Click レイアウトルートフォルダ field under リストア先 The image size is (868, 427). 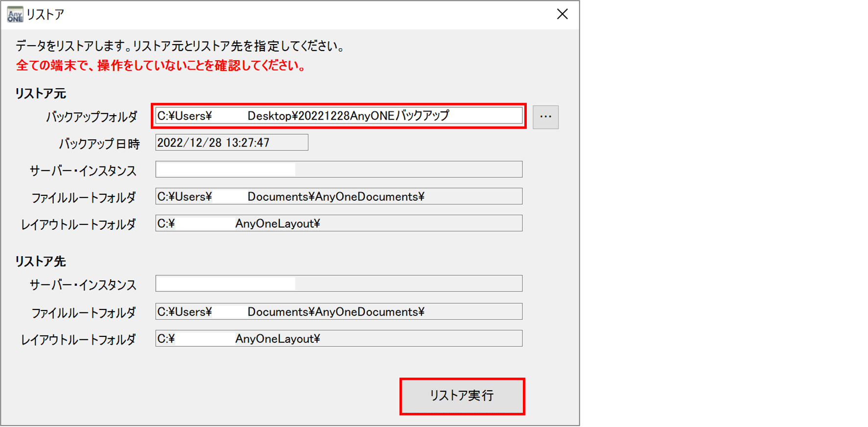[x=338, y=338]
